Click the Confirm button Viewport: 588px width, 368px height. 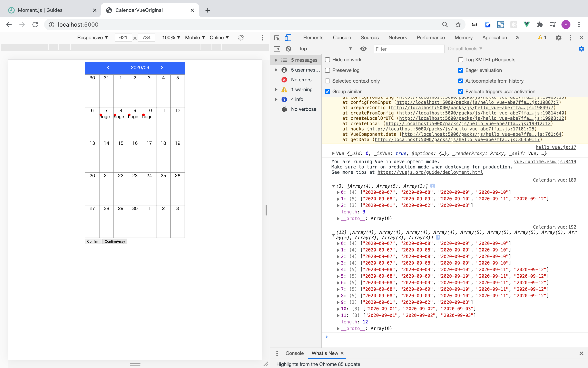pos(93,241)
